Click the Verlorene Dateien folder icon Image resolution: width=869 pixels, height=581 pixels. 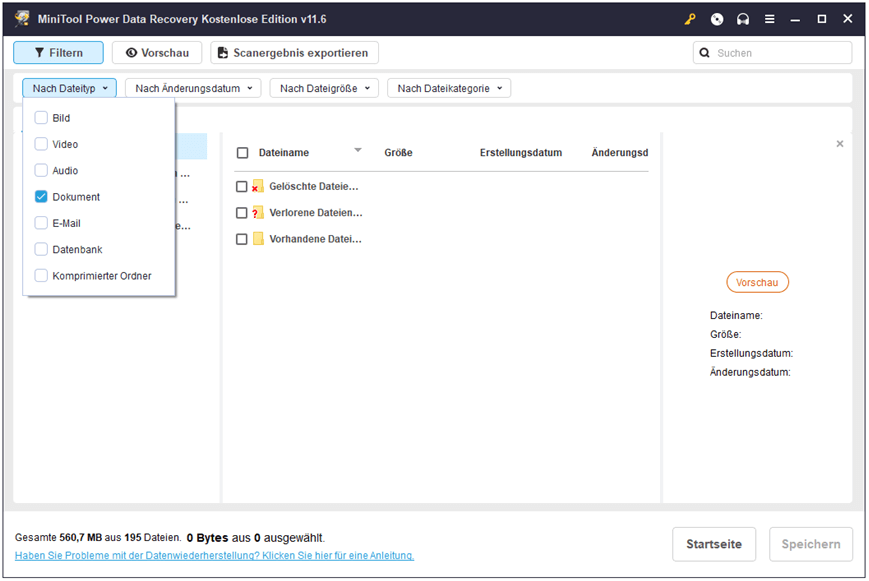(x=260, y=212)
